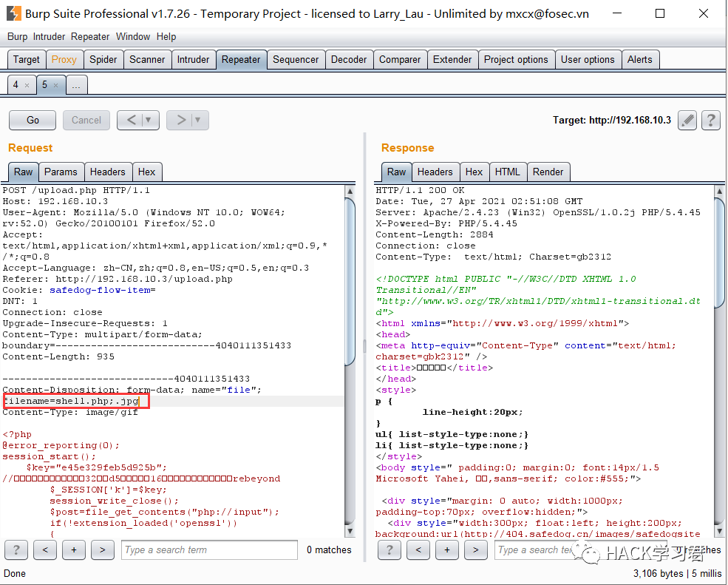
Task: Switch to the Scanner tab
Action: 147,59
